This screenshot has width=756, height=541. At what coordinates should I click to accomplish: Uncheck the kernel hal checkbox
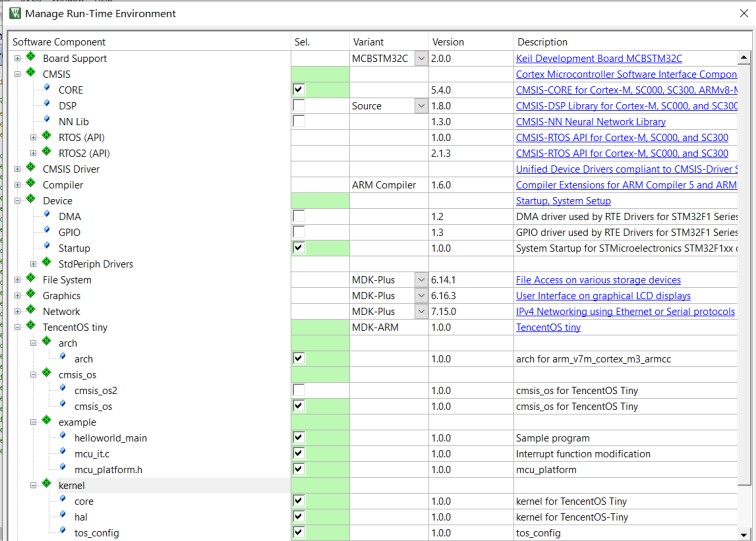[x=298, y=517]
